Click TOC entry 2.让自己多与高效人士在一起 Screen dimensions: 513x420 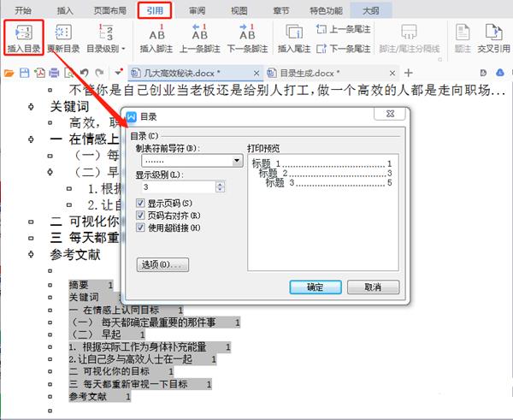pyautogui.click(x=142, y=359)
